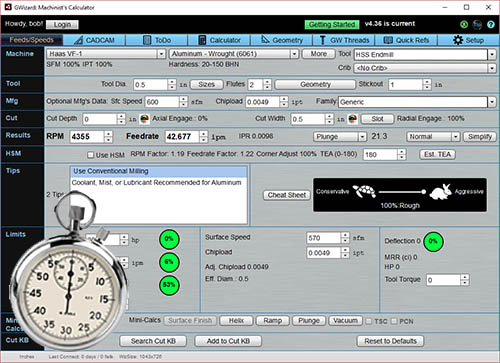Expand the No Crib dropdown
The width and height of the screenshot is (500, 363).
click(492, 68)
